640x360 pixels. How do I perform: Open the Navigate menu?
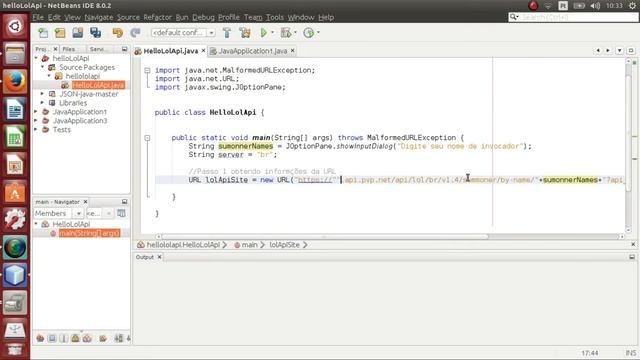99,17
